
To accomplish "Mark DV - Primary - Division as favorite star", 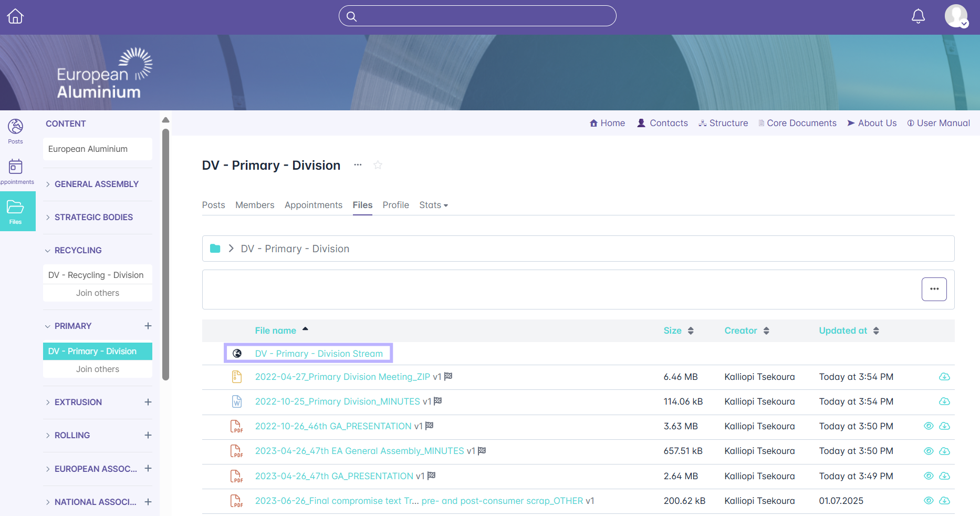I will pos(378,165).
